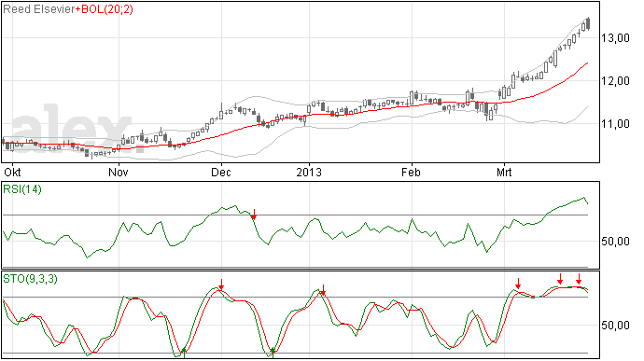Click the December red arrow on STO

click(221, 285)
